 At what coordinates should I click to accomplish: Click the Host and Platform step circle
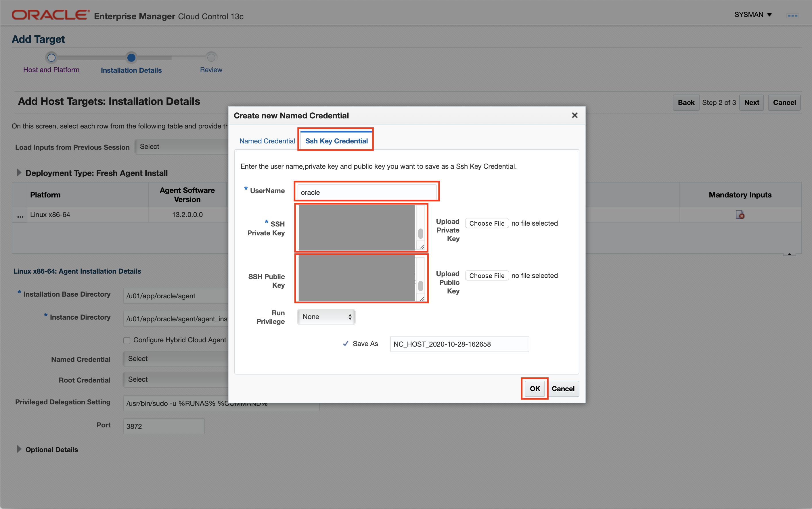click(51, 57)
